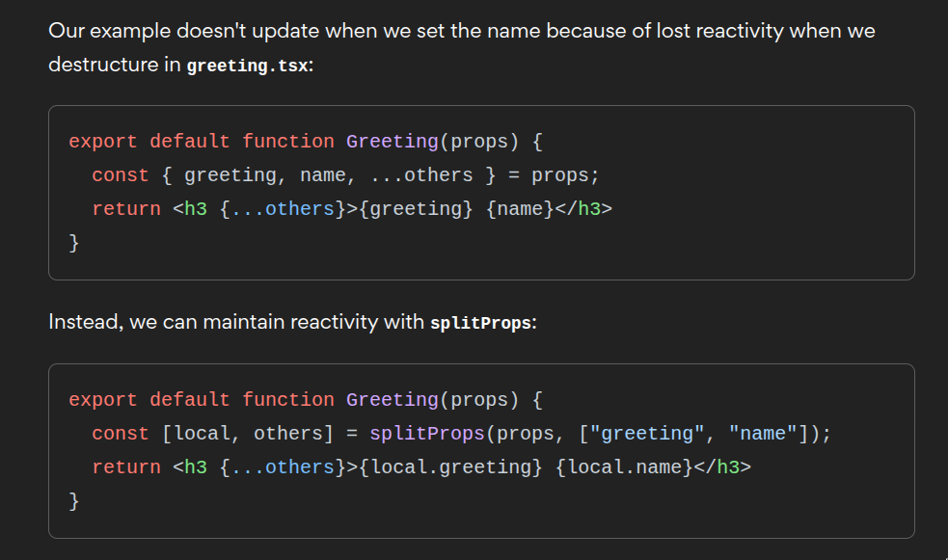Click the Greeting function name in first code block
The width and height of the screenshot is (948, 560).
[x=392, y=142]
